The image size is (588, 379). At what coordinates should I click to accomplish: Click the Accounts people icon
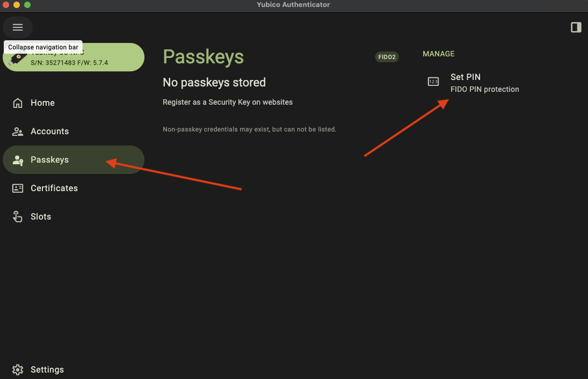point(18,131)
